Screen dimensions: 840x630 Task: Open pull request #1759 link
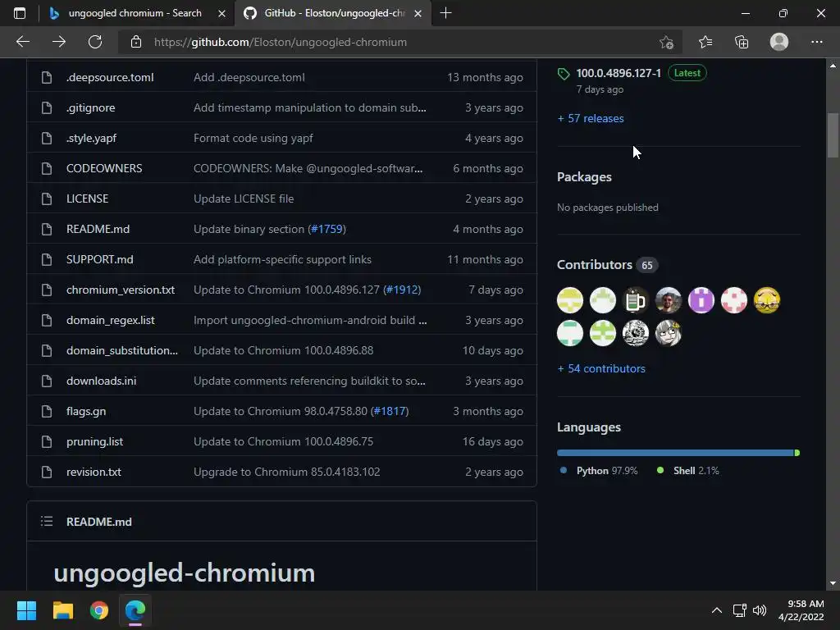[x=326, y=230]
